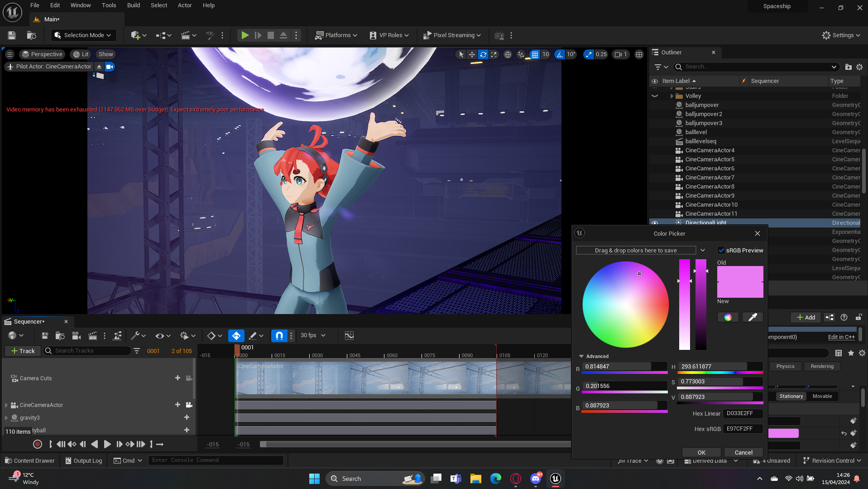
Task: Open the viewport layout grid icon
Action: [639, 54]
